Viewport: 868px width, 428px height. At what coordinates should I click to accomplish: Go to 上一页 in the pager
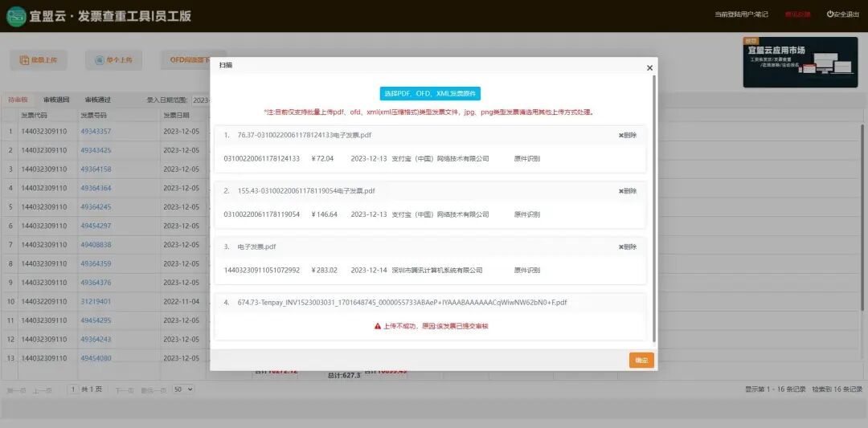tap(43, 390)
